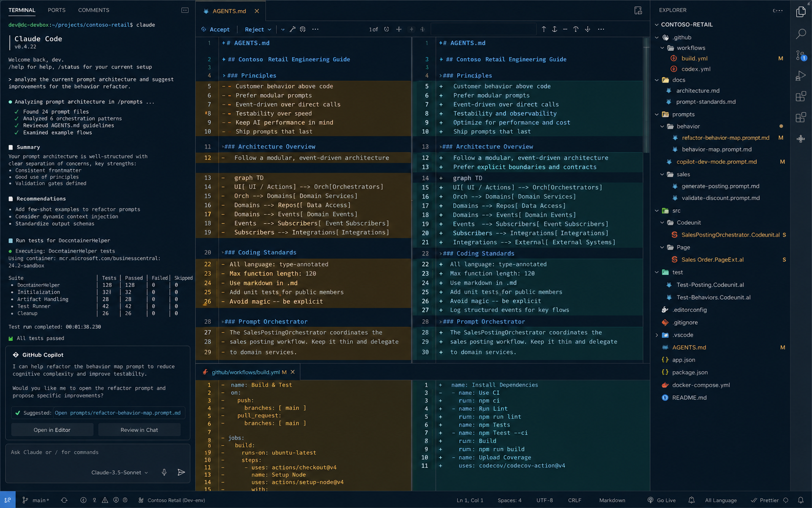Open the Run and Debug view
Screen dimensions: 812x508
coord(801,76)
